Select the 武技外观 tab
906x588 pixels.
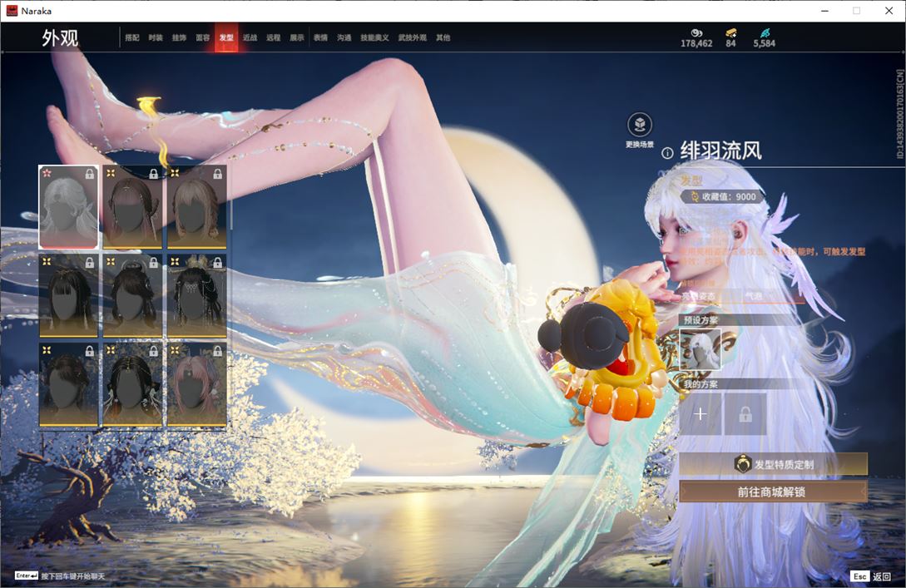coord(412,37)
